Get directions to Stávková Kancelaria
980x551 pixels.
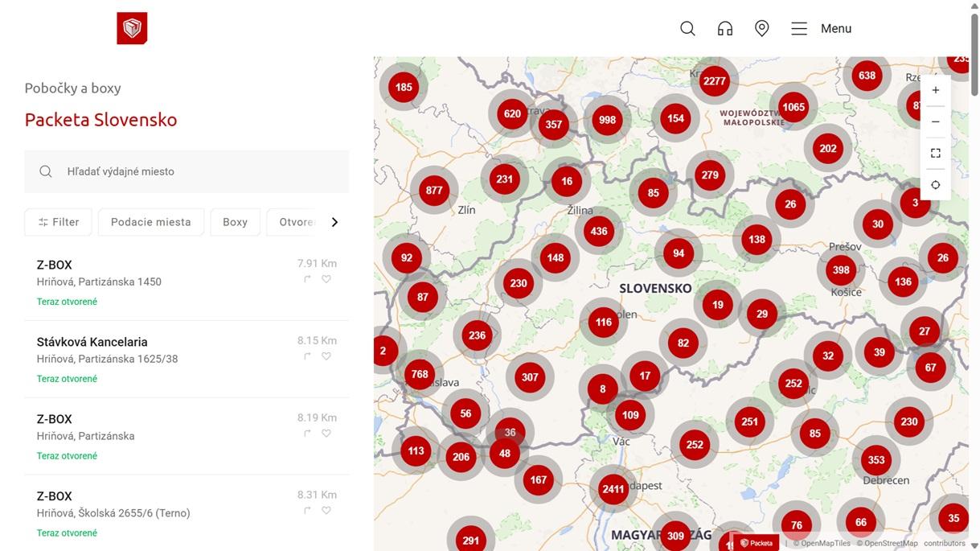(x=307, y=356)
